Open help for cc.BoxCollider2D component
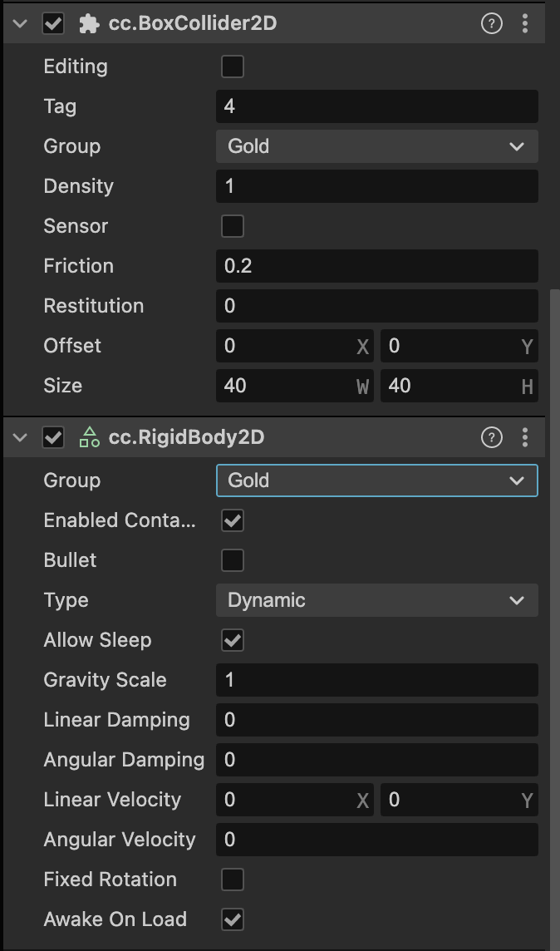The height and width of the screenshot is (951, 560). 492,23
